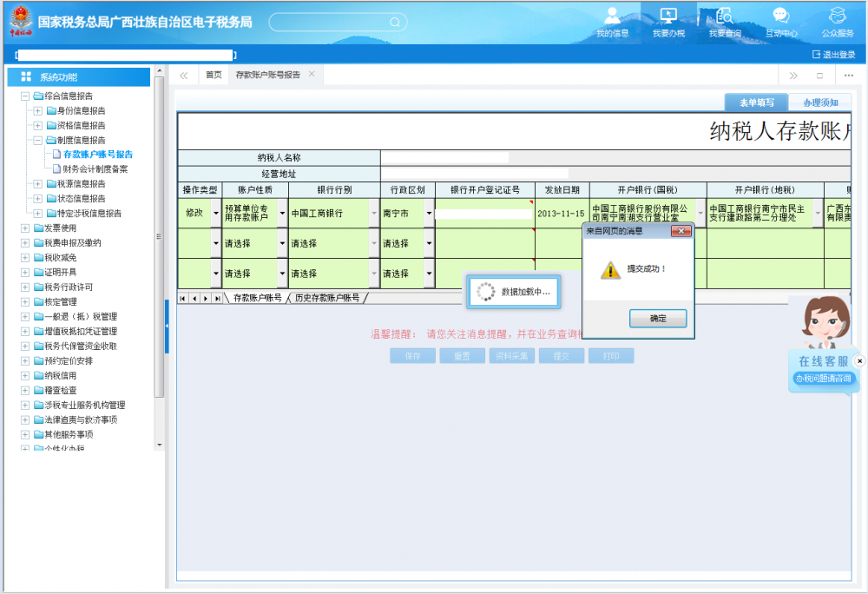Open 我的信息 icon in header

tap(612, 17)
